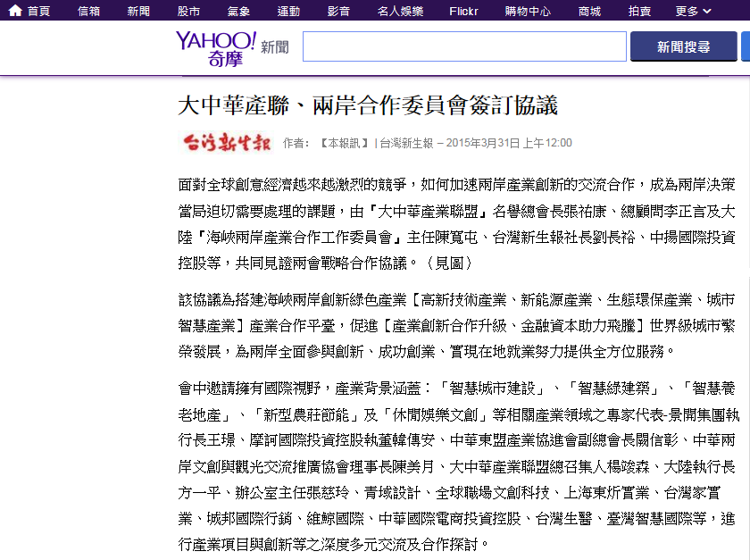Click the 新聞 label next to Yahoo logo
The image size is (750, 560).
pos(275,47)
